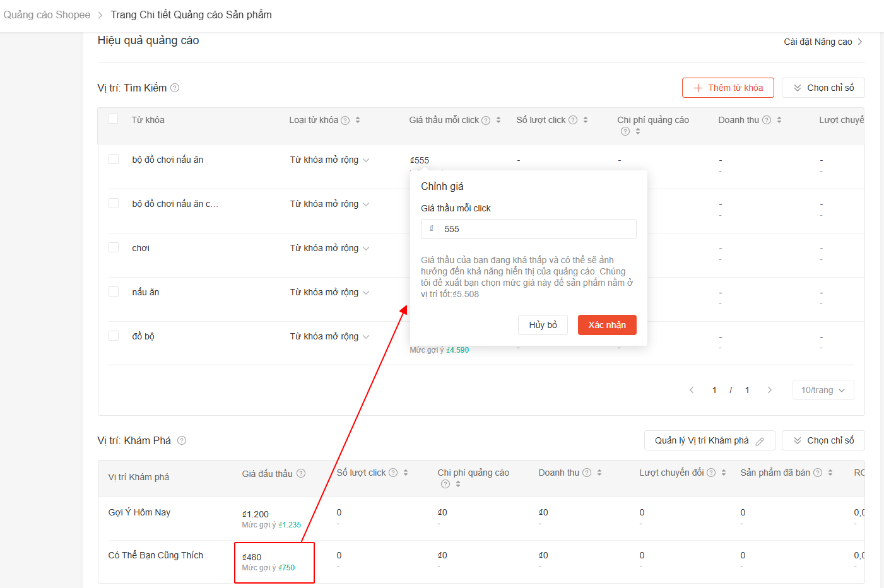Click help icon next to Số lượt click in keyword table
Image resolution: width=884 pixels, height=588 pixels.
pos(573,120)
